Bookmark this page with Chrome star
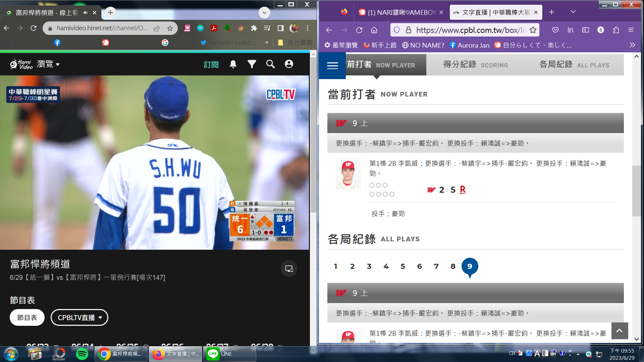 (x=170, y=28)
